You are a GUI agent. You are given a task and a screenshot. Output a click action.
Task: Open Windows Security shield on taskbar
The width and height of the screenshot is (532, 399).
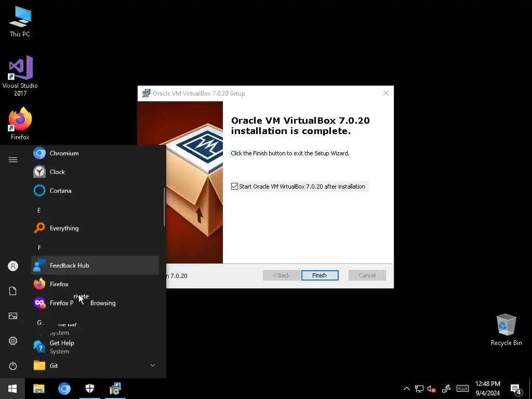pos(89,389)
